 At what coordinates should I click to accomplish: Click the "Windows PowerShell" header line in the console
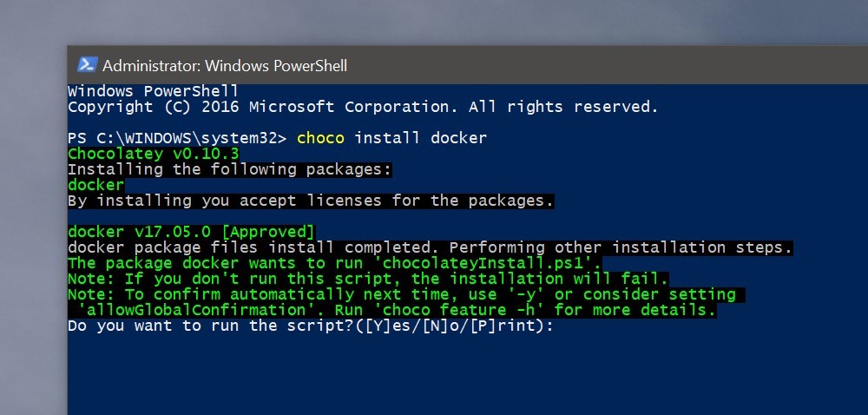click(153, 91)
